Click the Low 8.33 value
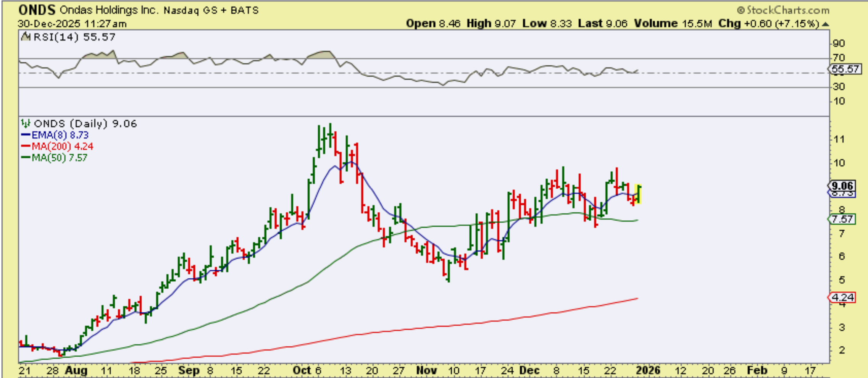 coord(547,24)
